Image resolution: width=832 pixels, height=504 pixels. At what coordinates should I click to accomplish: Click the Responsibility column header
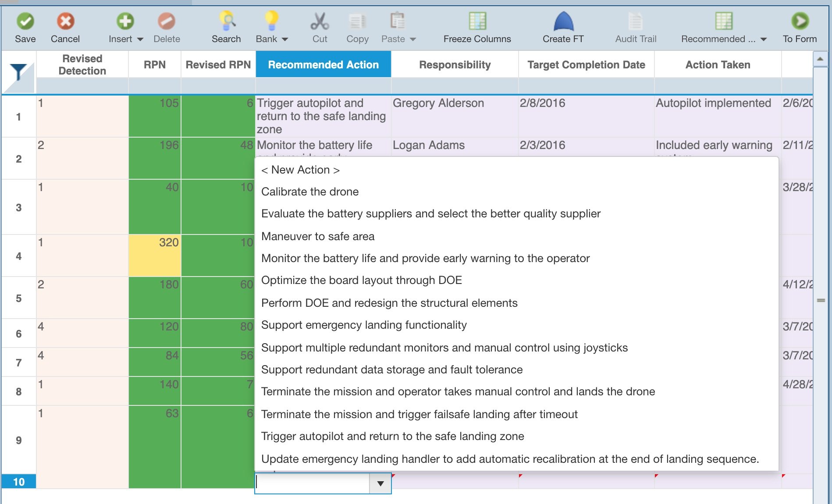pos(455,64)
